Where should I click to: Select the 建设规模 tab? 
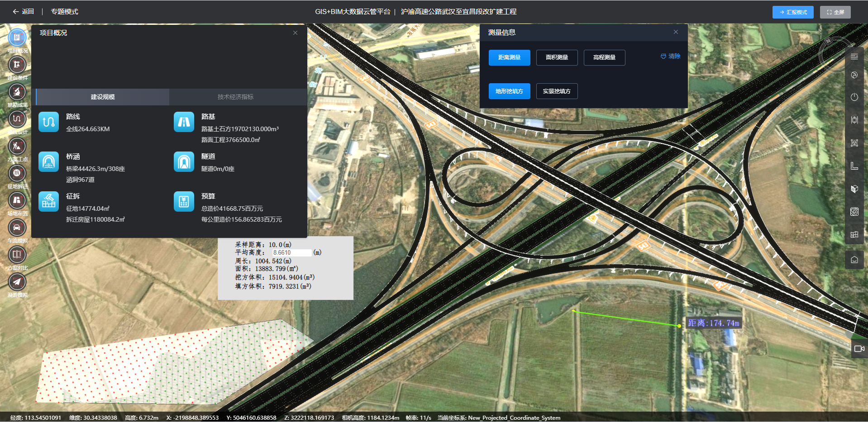tap(103, 97)
